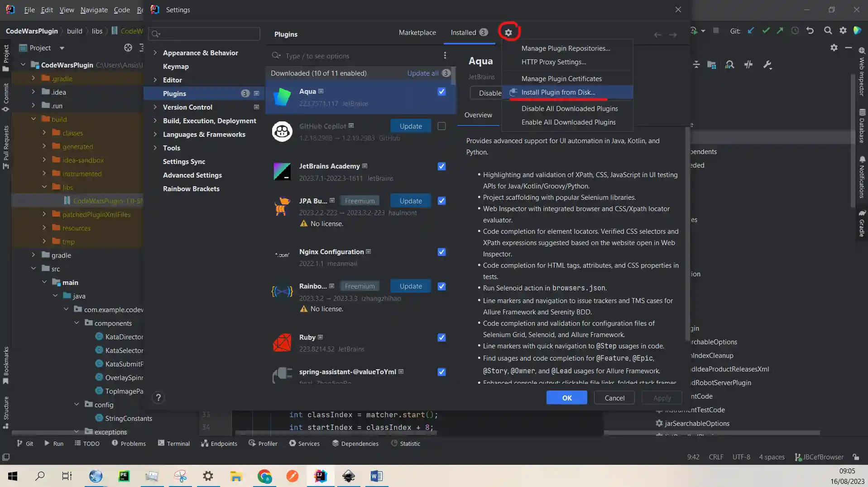
Task: Click the vertical three-dot plugin options icon
Action: (445, 56)
